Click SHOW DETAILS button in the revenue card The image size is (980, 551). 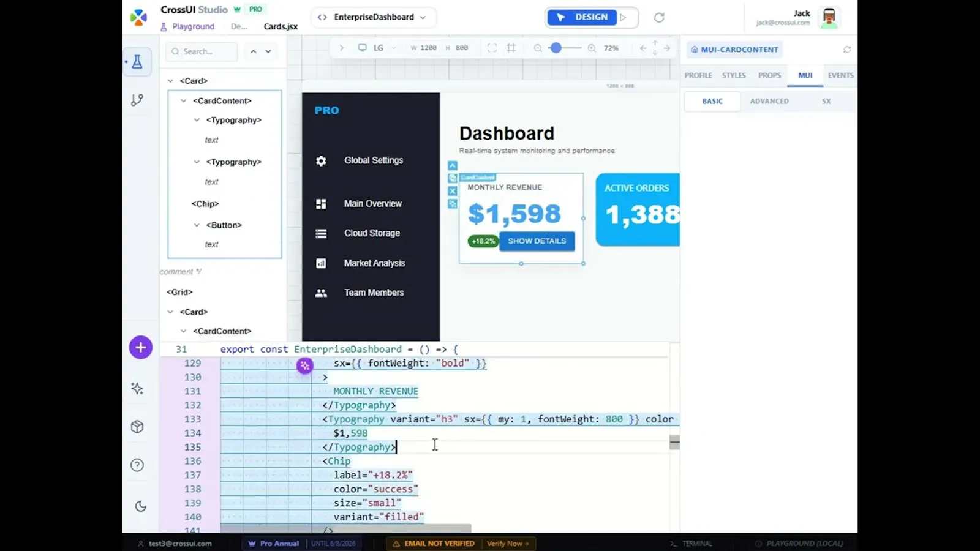tap(537, 241)
